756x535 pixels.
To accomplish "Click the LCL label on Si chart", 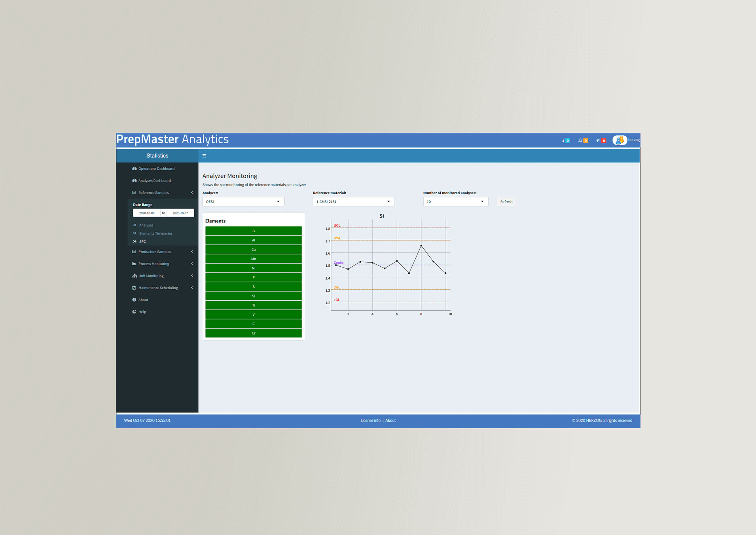I will point(337,300).
